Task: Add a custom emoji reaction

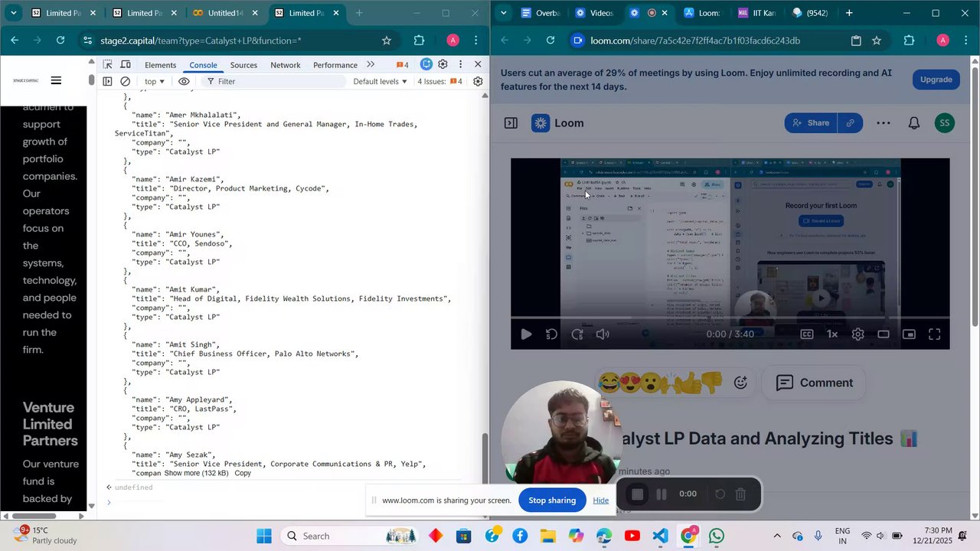Action: coord(740,383)
